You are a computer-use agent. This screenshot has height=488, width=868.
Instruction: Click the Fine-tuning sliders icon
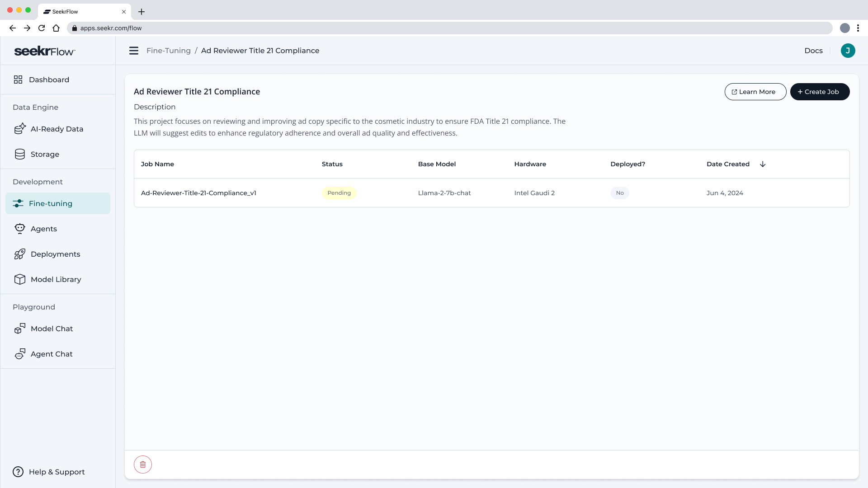(18, 203)
